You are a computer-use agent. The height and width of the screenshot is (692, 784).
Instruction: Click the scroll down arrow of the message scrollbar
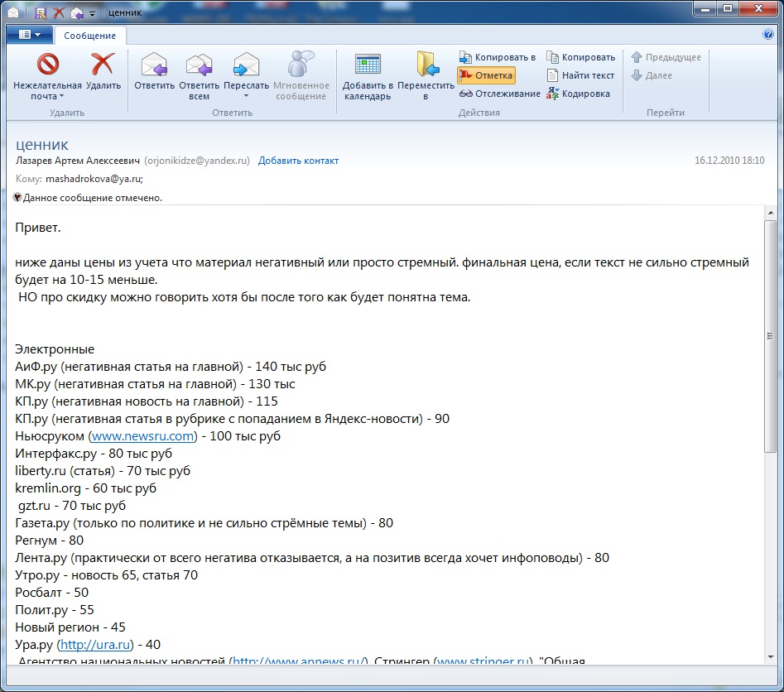[x=770, y=656]
